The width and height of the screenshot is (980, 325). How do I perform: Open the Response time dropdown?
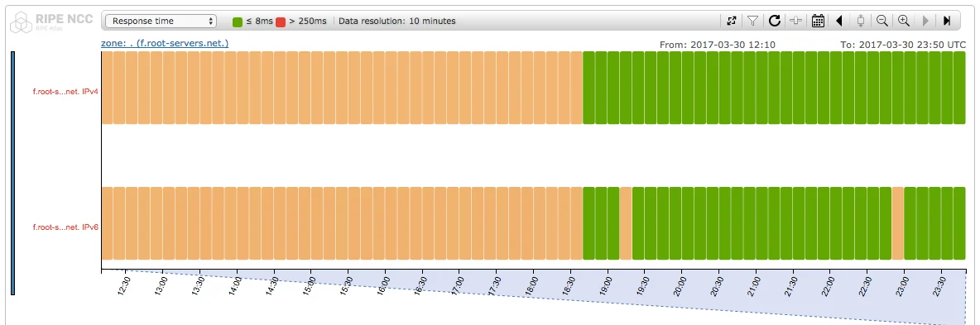click(161, 21)
